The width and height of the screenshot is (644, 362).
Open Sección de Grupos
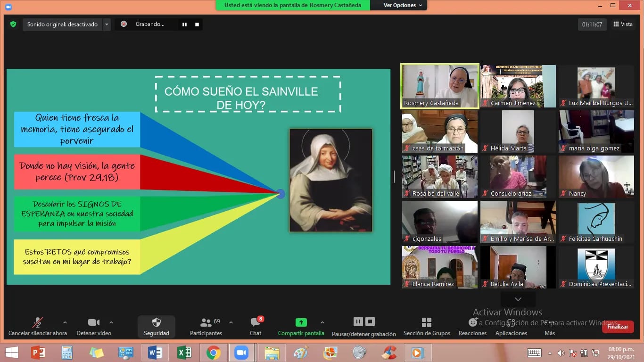pyautogui.click(x=426, y=323)
